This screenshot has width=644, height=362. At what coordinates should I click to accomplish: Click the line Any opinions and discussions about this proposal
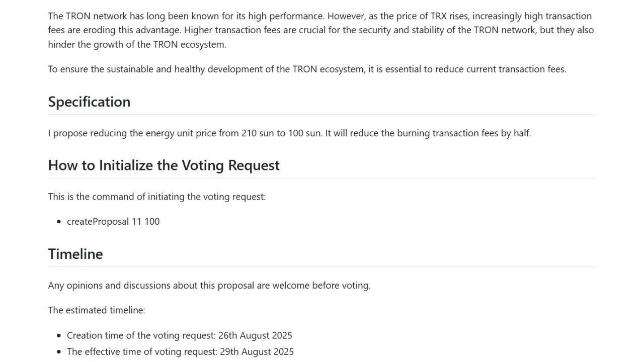click(x=209, y=286)
